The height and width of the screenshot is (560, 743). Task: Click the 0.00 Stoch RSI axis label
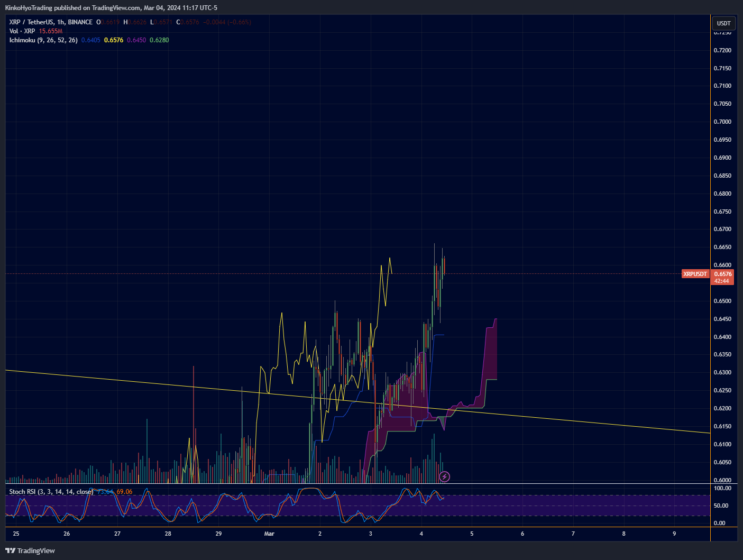(719, 523)
